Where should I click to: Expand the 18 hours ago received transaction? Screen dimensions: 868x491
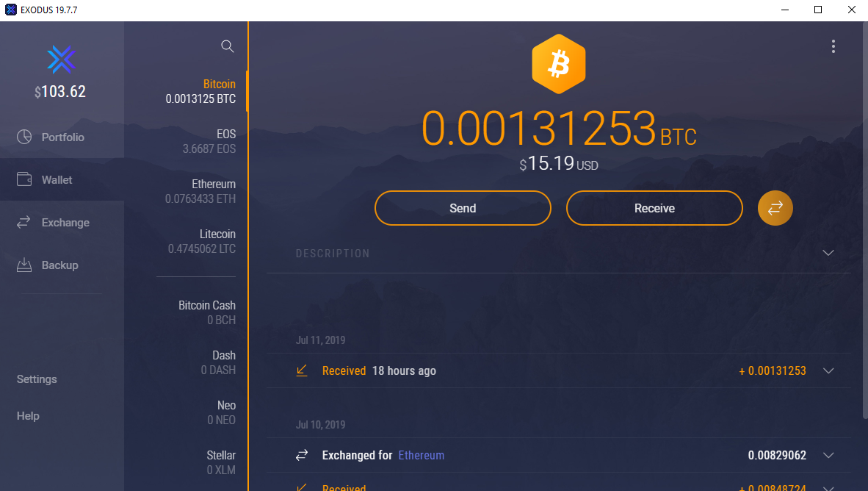click(828, 370)
